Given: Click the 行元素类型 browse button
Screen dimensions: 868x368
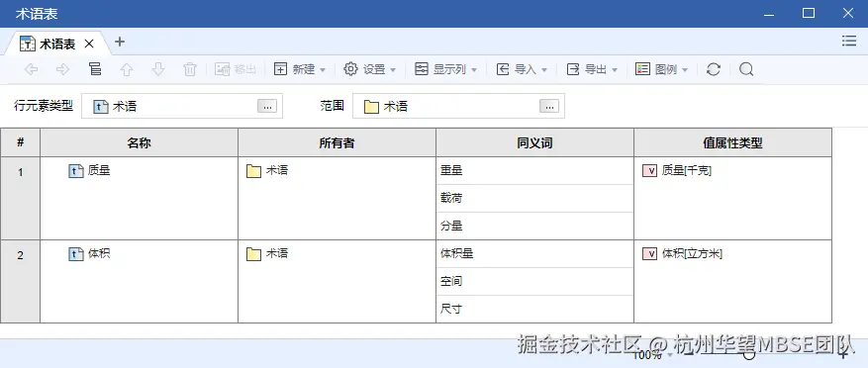Looking at the screenshot, I should click(x=267, y=106).
